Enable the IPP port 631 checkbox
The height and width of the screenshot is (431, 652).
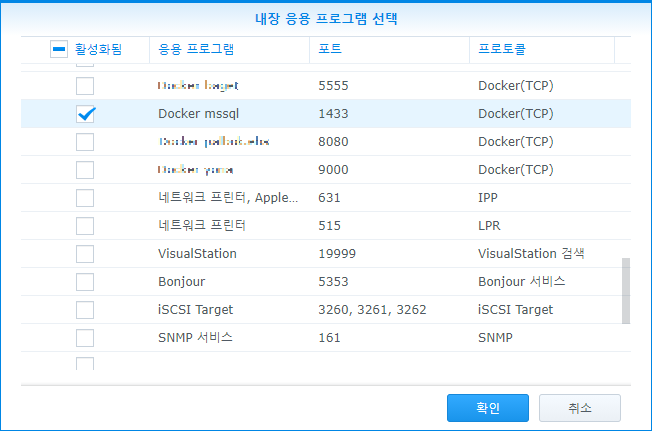[85, 198]
